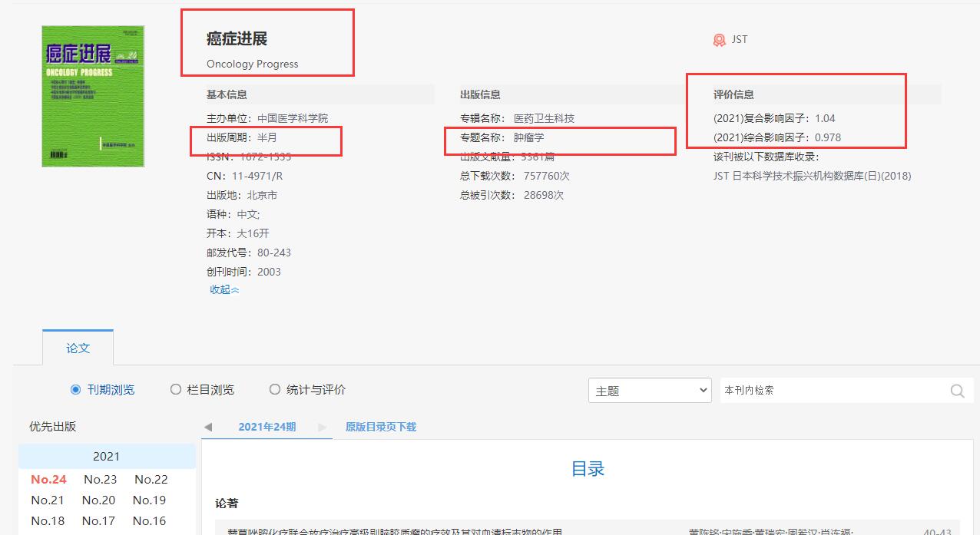Expand the 2021 year group
This screenshot has height=535, width=980.
pos(108,457)
